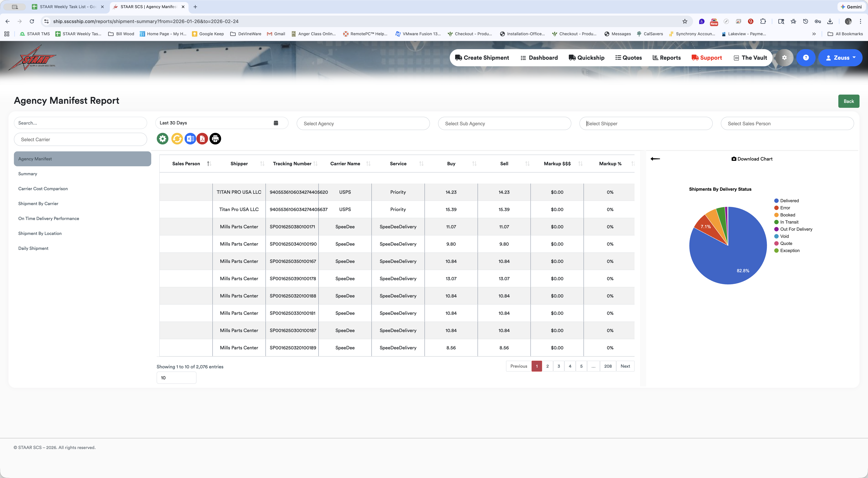This screenshot has width=868, height=478.
Task: Click the Search input field
Action: [x=80, y=123]
